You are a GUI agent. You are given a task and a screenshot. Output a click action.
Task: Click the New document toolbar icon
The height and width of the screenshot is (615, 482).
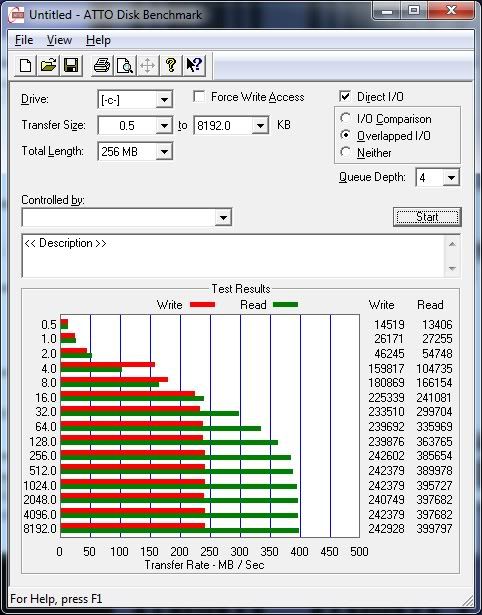coord(25,65)
